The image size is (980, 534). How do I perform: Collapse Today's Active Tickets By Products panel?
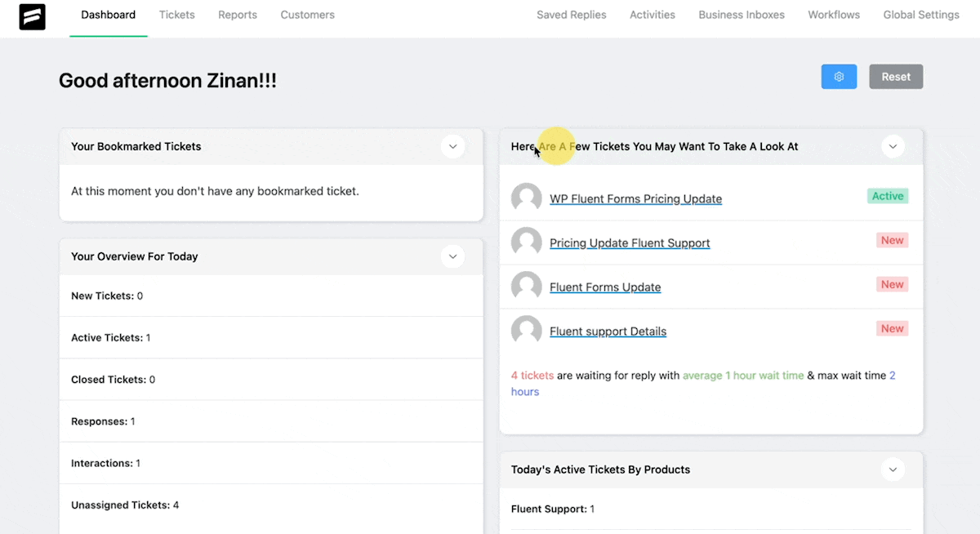[x=893, y=469]
